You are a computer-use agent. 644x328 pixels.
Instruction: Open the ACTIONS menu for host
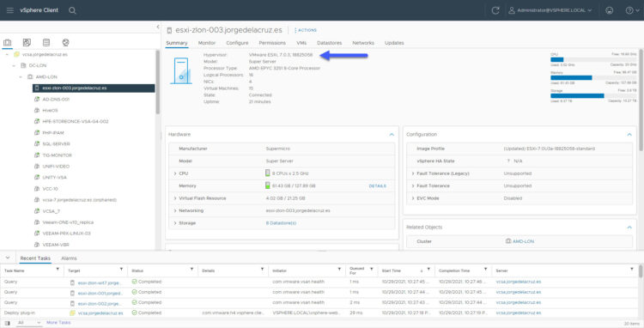(306, 30)
